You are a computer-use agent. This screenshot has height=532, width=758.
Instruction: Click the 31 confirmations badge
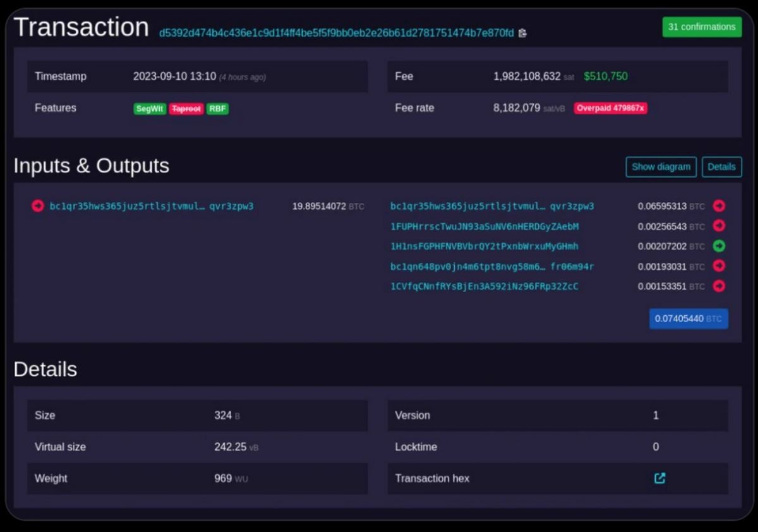coord(702,27)
